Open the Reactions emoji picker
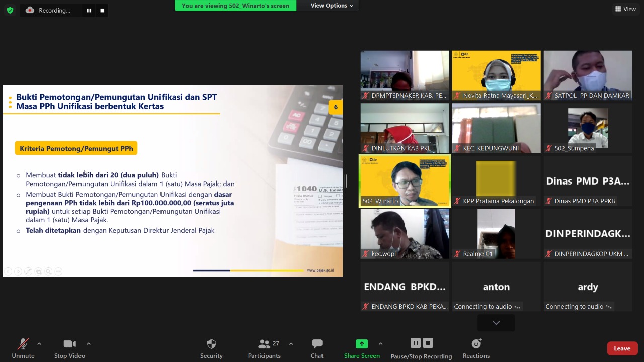 (476, 348)
